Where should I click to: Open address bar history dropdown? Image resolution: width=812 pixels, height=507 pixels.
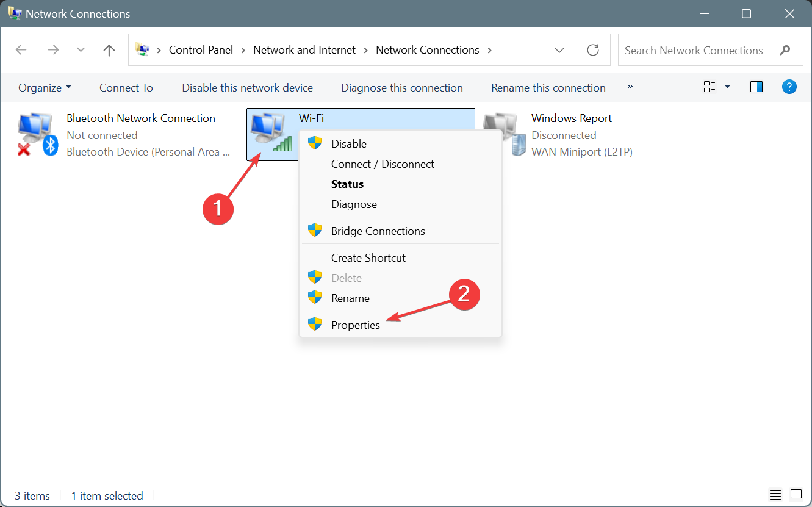559,50
